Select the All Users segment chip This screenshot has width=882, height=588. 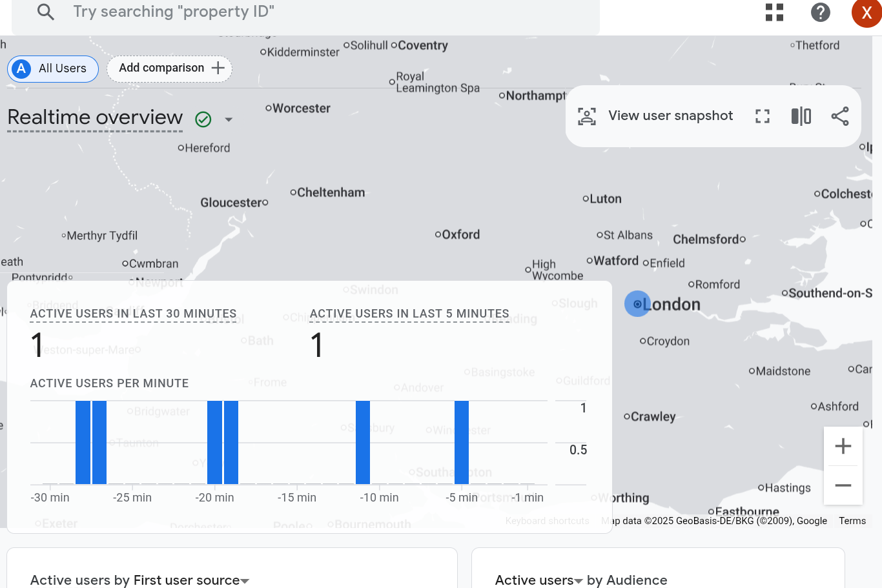tap(53, 68)
